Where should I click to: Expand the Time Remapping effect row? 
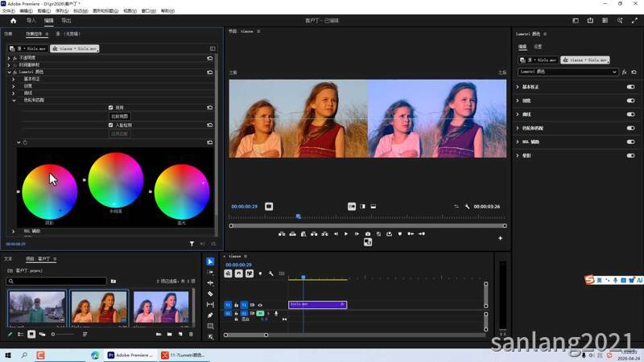click(9, 65)
